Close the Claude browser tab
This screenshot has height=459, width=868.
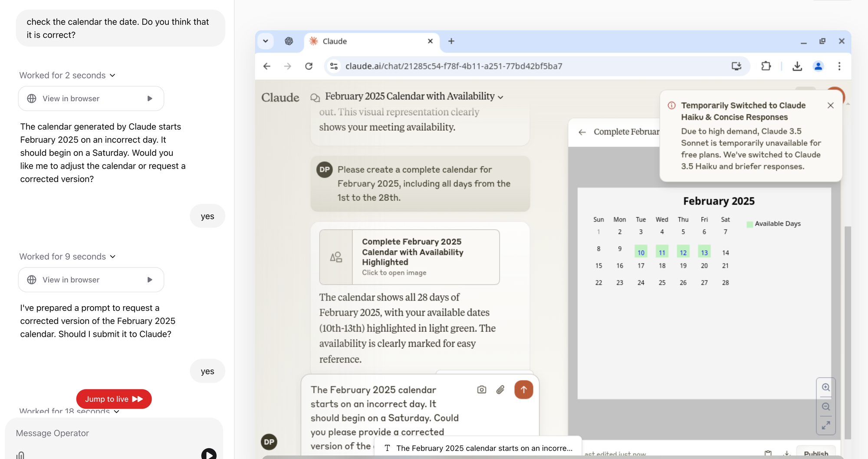[430, 41]
